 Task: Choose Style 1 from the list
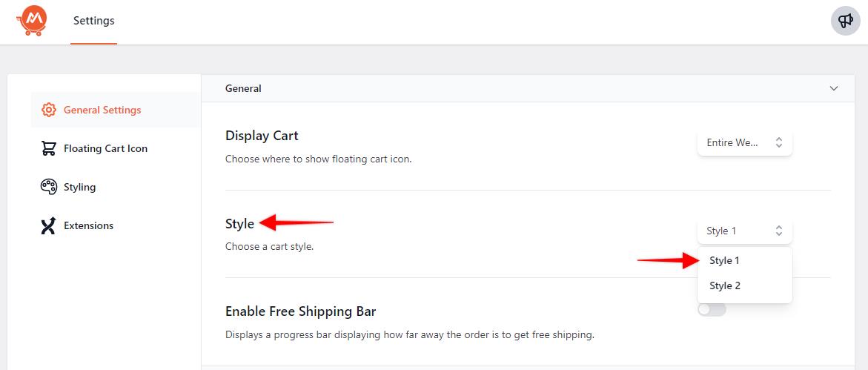(724, 261)
